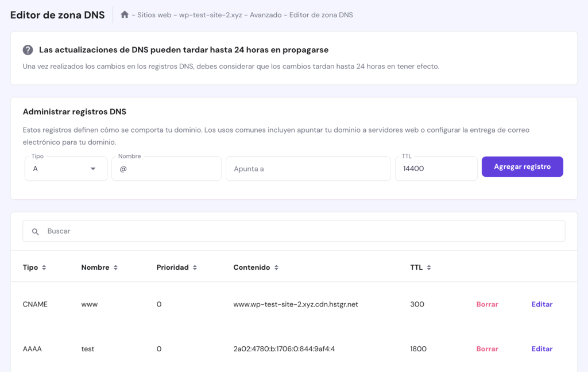
Task: Click the magnifier icon in the search bar
Action: tap(35, 231)
